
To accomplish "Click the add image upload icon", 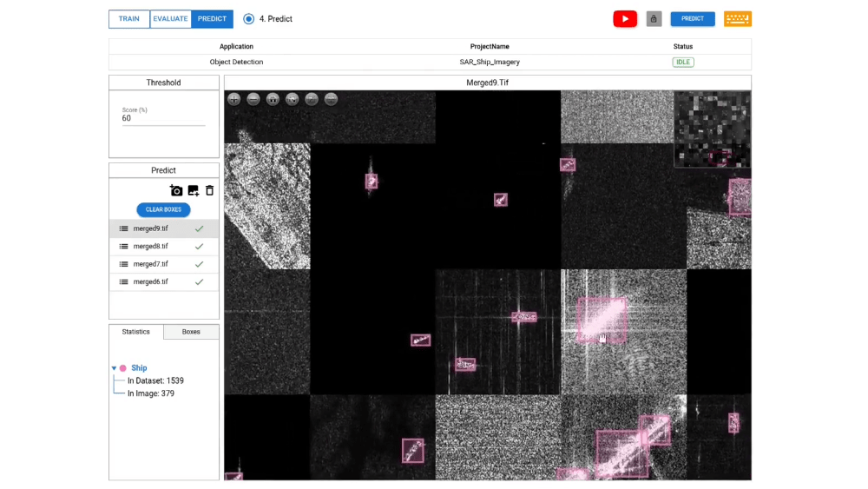I will pyautogui.click(x=193, y=190).
